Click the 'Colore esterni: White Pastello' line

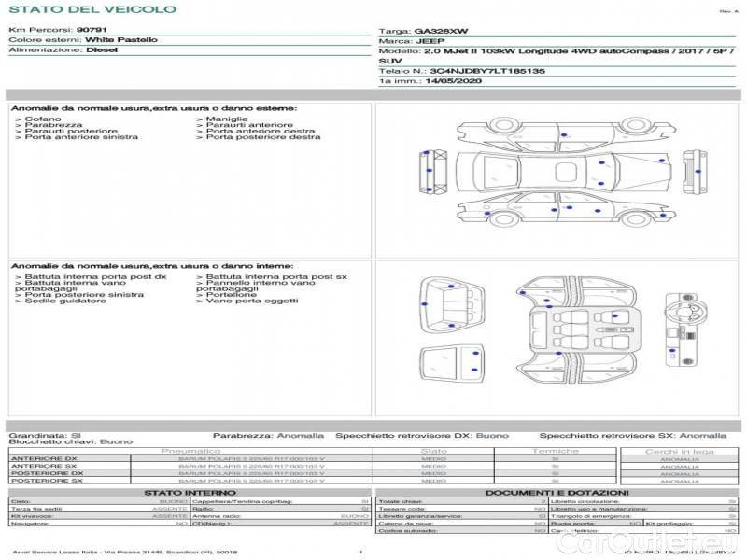(83, 39)
